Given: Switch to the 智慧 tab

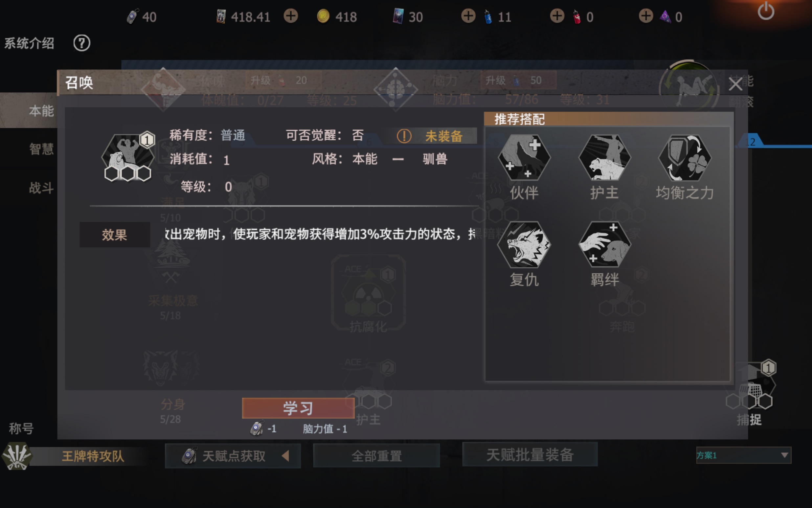Looking at the screenshot, I should click(41, 149).
